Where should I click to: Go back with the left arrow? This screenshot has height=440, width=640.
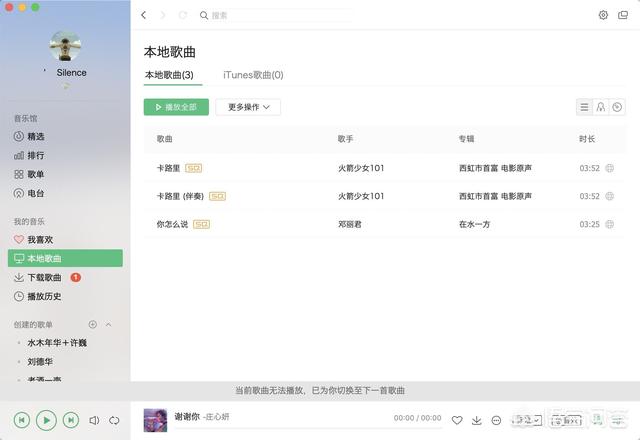(143, 15)
